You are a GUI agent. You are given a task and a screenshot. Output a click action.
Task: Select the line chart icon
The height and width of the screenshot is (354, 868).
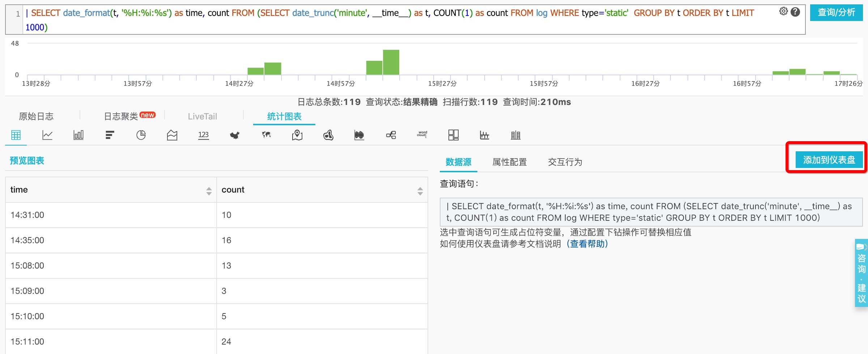tap(47, 135)
